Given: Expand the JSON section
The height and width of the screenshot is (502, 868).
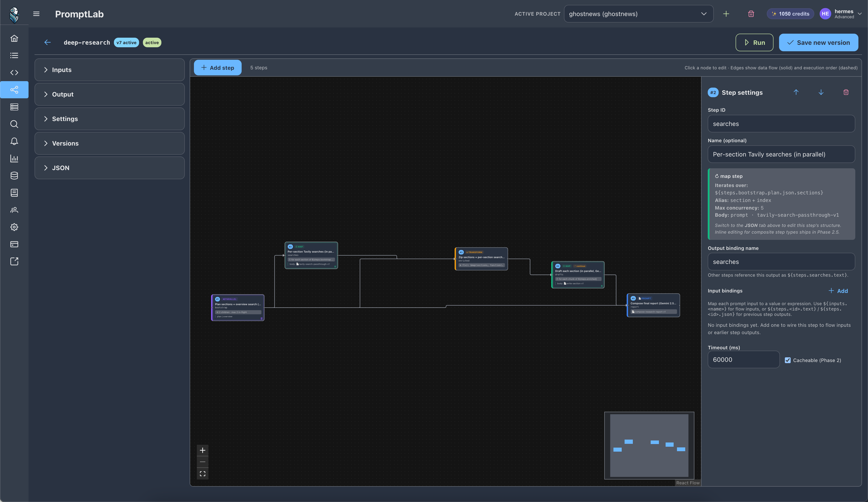Looking at the screenshot, I should [109, 168].
